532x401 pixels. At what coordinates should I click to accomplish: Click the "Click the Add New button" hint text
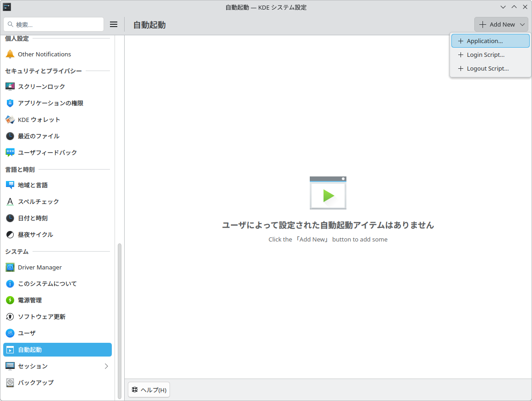click(x=328, y=240)
